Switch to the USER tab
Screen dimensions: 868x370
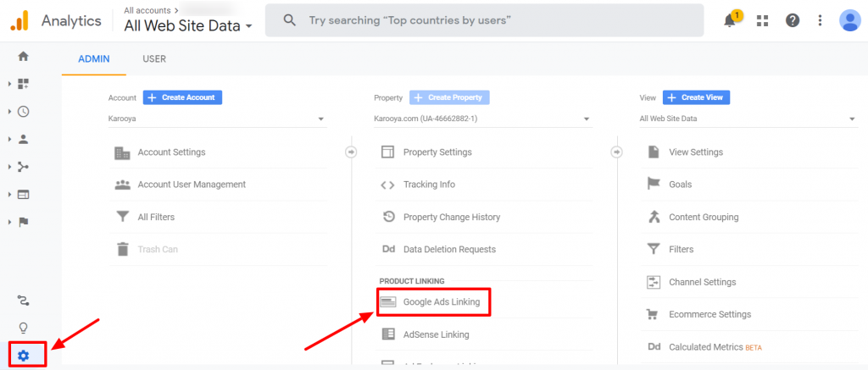tap(154, 58)
